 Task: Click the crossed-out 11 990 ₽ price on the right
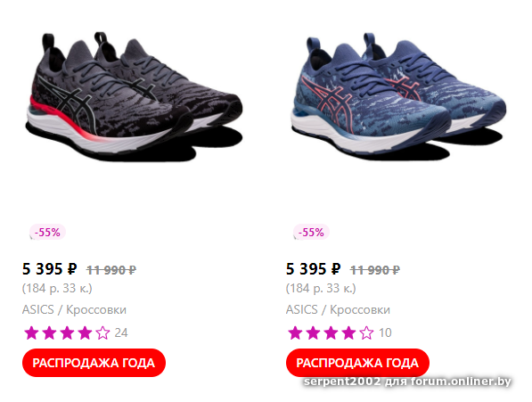(x=375, y=270)
